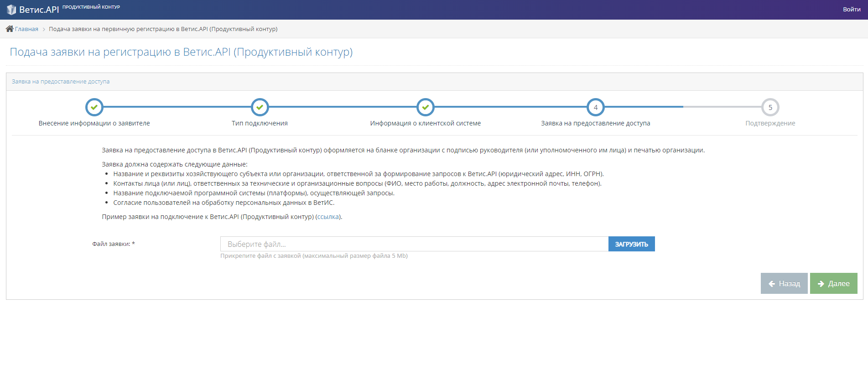Open the Главная breadcrumb link
The image size is (868, 386).
(x=26, y=29)
